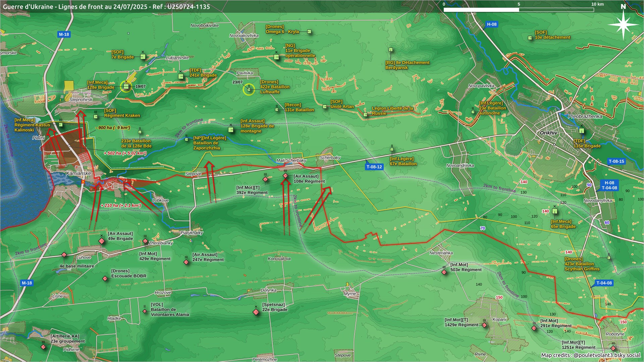Viewport: 644px width, 362px height.
Task: Select the circled 128e Brigade unit marker
Action: click(126, 86)
